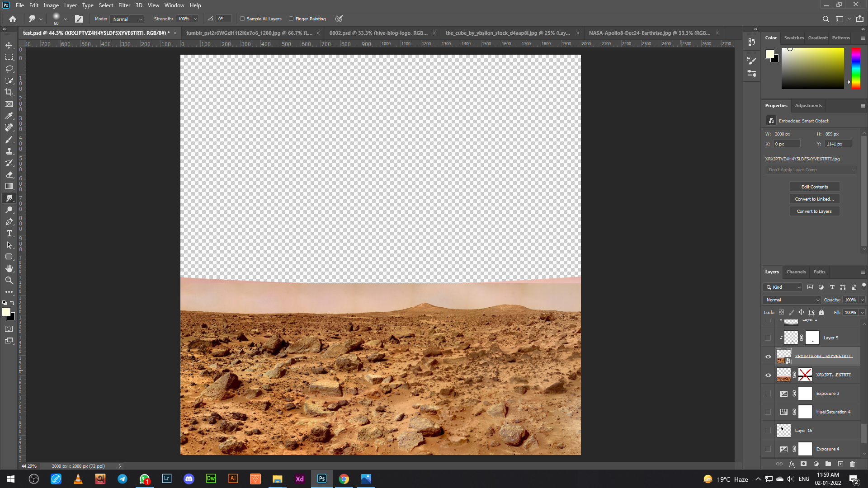Click the Edit Contents button
Viewport: 868px width, 488px height.
pos(814,187)
